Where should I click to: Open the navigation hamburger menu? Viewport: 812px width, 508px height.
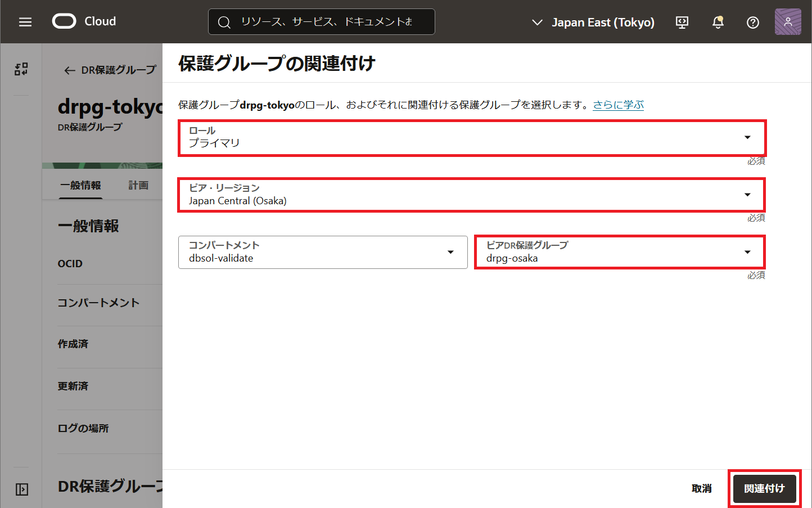25,22
